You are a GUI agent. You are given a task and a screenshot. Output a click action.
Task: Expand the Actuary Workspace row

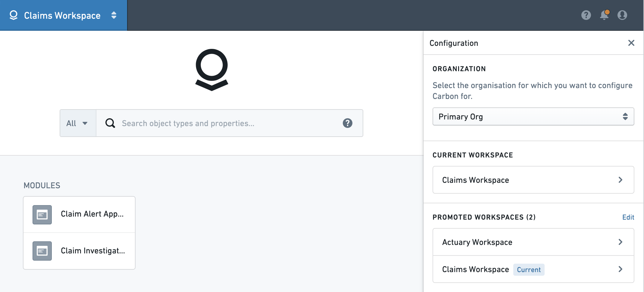[x=533, y=242]
